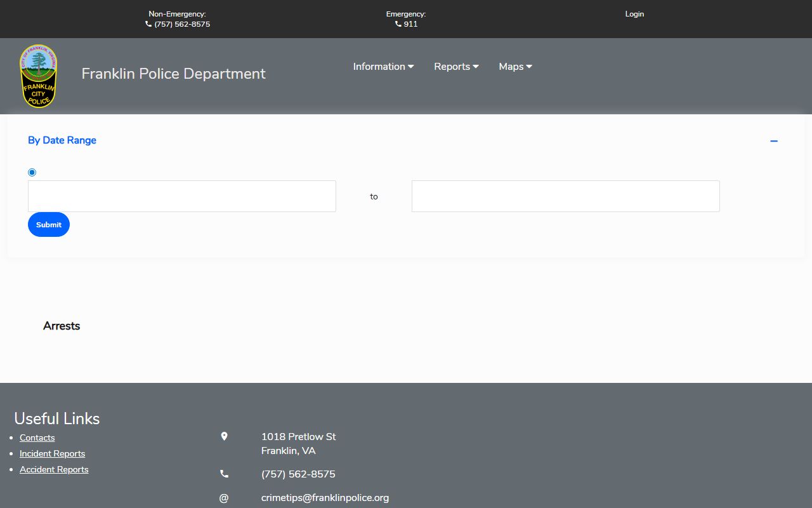Viewport: 812px width, 508px height.
Task: Click the Franklin Police Department title
Action: (x=173, y=74)
